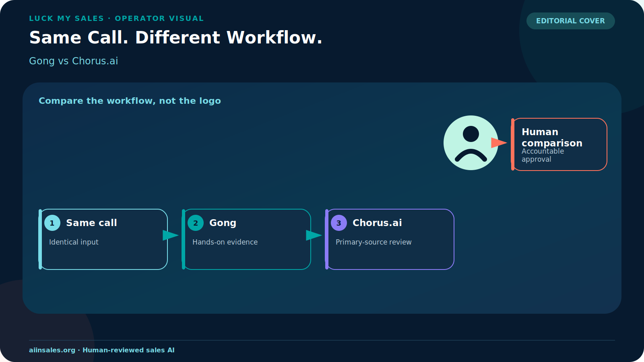Click the "Identical input" description
This screenshot has height=362, width=644.
[74, 242]
